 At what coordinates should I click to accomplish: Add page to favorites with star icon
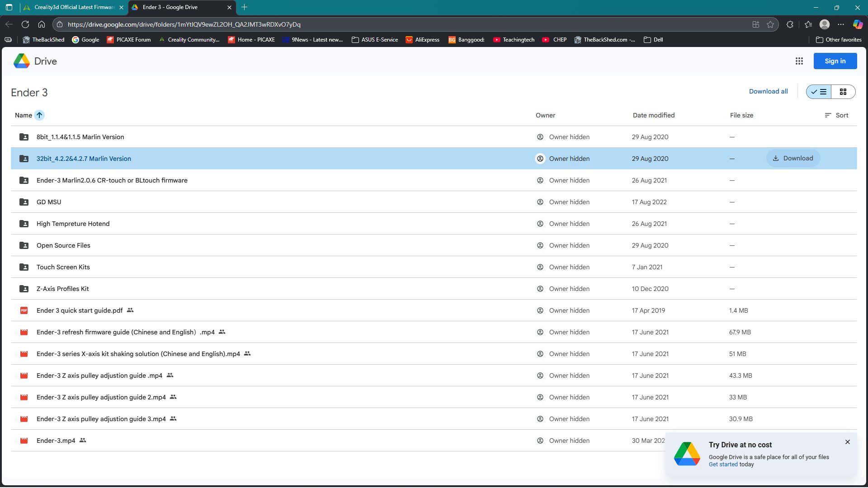[770, 24]
